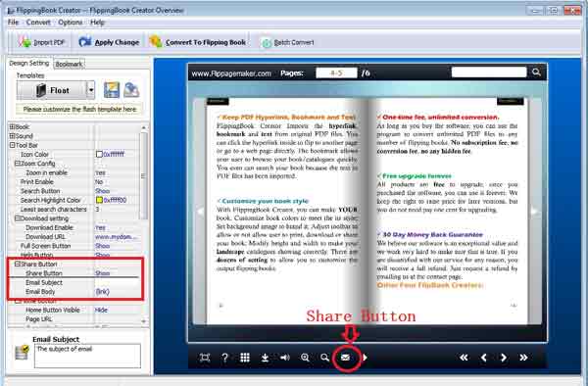Viewport: 588px width, 386px height.
Task: Click the scroll-up arrow of settings list
Action: pos(144,127)
